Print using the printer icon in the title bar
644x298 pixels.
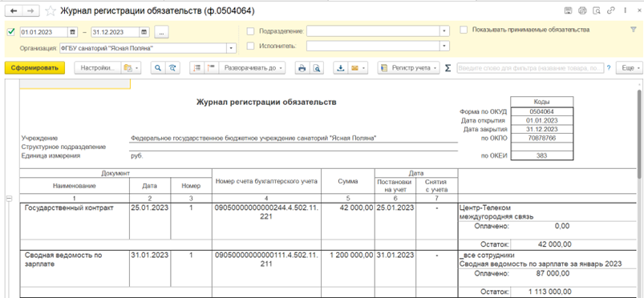coord(582,11)
